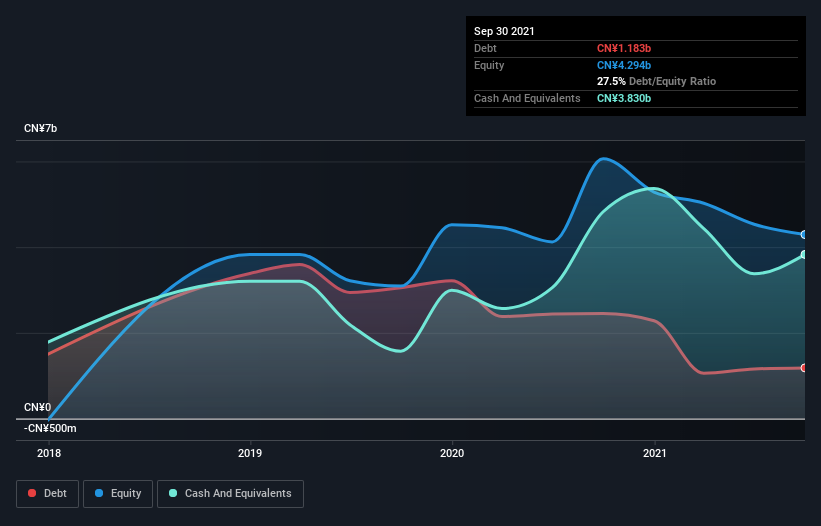The height and width of the screenshot is (526, 821).
Task: Click the Debt end-point marker on chart
Action: pyautogui.click(x=804, y=368)
